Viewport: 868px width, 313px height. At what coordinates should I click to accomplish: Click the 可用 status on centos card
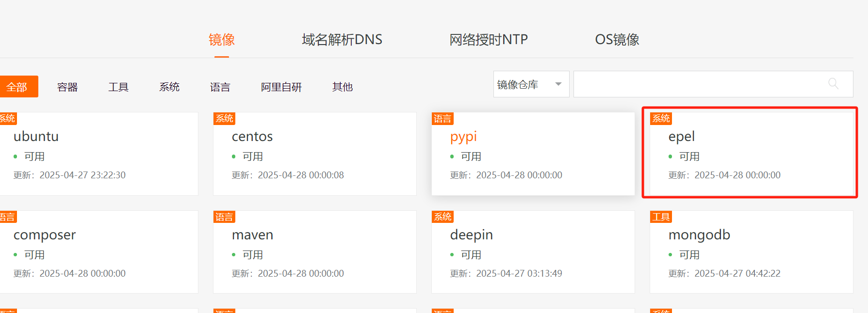tap(253, 156)
